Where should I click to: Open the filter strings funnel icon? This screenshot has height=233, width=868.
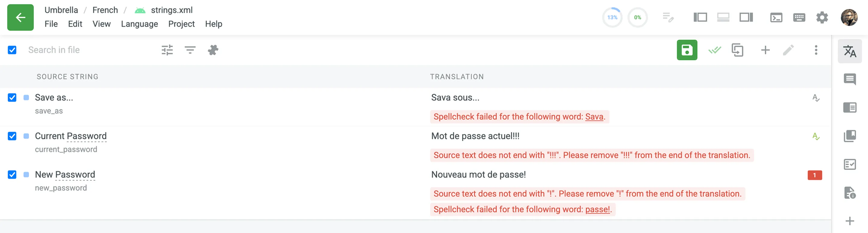[190, 50]
